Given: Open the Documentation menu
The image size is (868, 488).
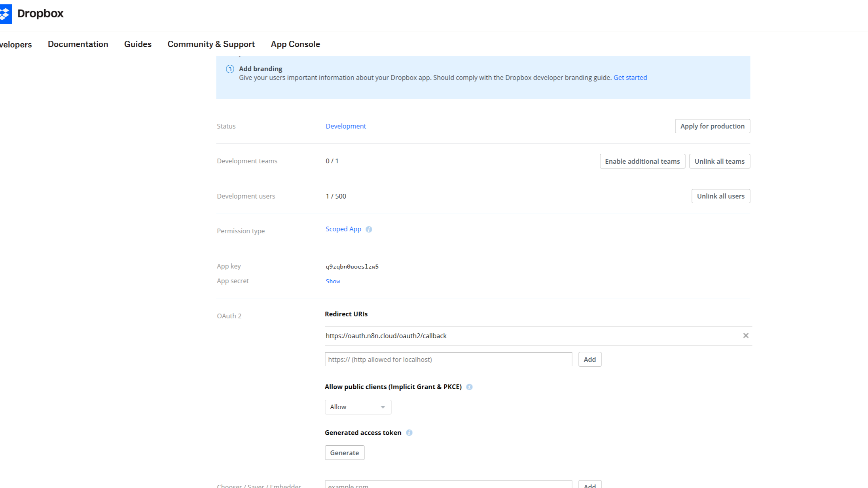Looking at the screenshot, I should point(78,44).
